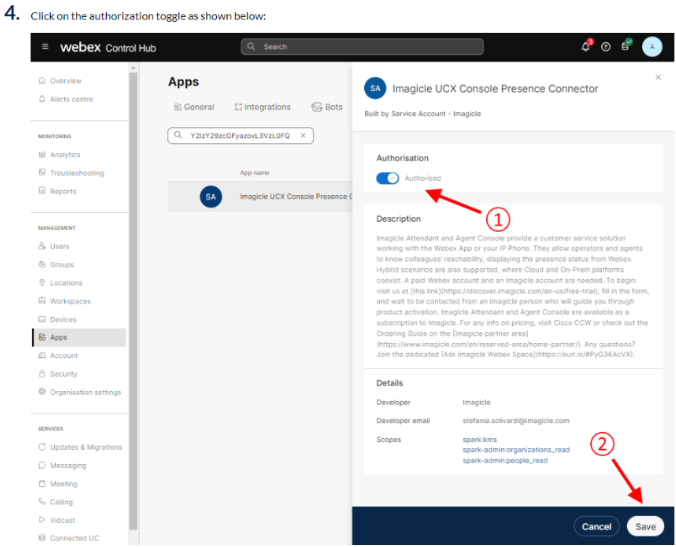Switch to the General tab
Screen dimensions: 676x547
pos(194,107)
